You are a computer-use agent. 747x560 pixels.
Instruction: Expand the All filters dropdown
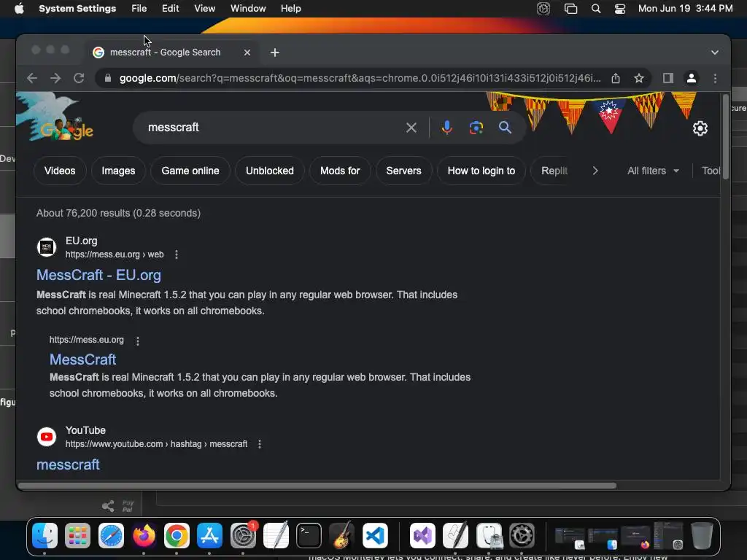pos(653,171)
